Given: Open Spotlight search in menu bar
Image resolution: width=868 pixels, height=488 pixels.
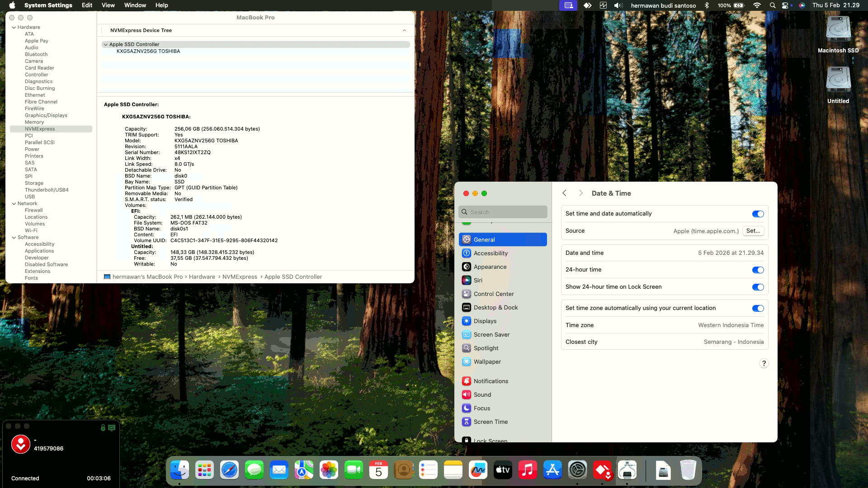Looking at the screenshot, I should 773,5.
